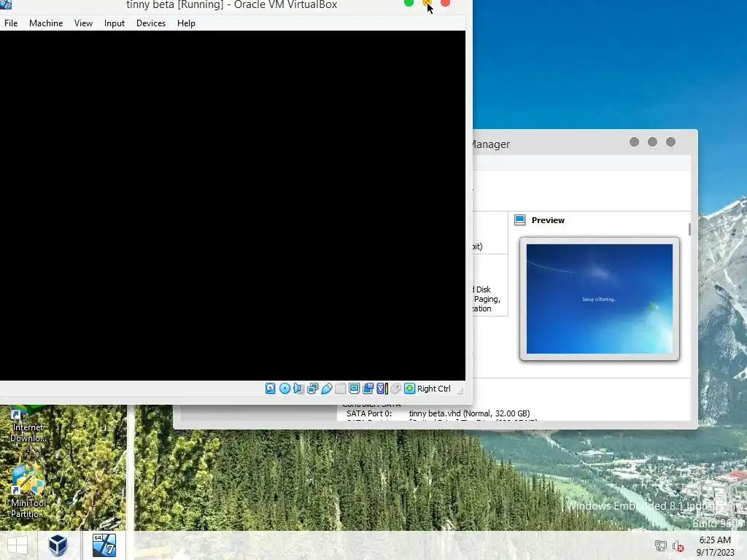Click SATA Port 0 label in Manager
747x560 pixels.
click(369, 413)
